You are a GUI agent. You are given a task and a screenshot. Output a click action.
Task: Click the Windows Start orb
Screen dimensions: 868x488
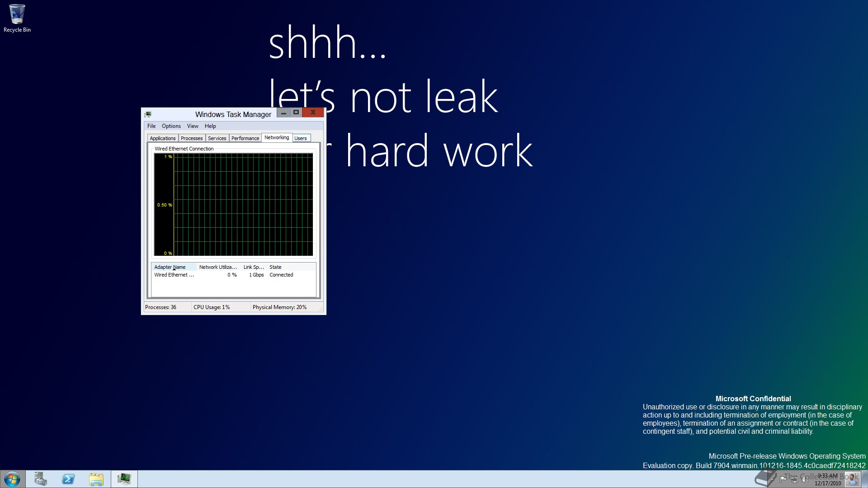[x=12, y=479]
